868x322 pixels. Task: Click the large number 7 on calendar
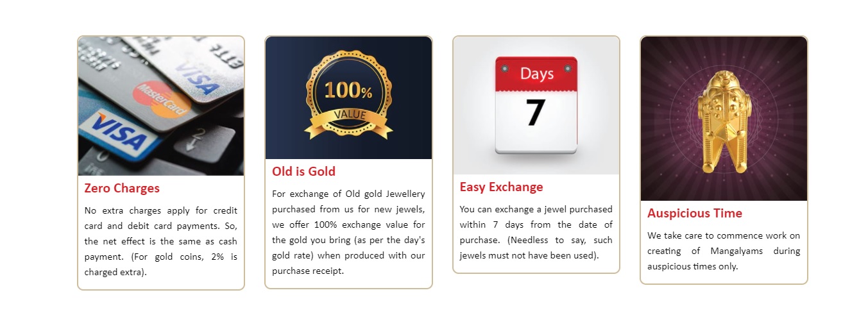click(x=535, y=113)
